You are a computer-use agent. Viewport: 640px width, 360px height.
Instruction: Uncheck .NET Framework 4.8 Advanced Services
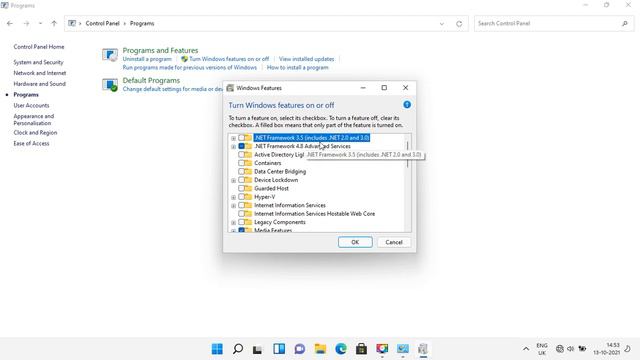click(241, 146)
